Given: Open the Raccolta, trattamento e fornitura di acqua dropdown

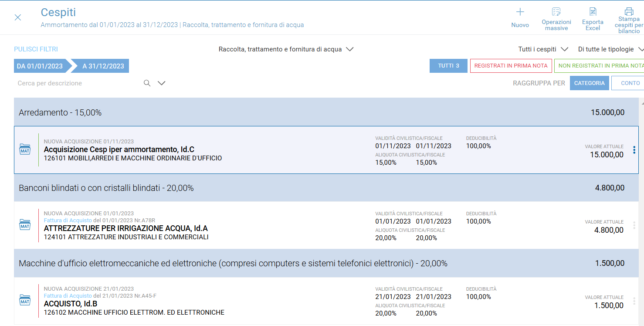Looking at the screenshot, I should (286, 49).
